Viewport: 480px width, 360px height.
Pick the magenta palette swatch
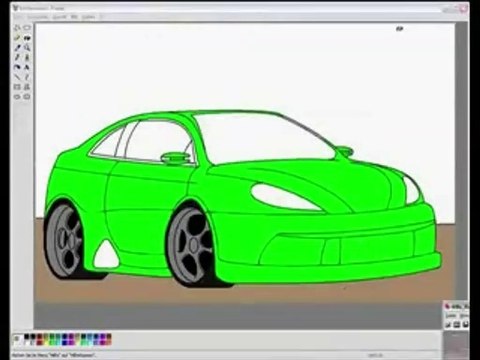point(71,343)
